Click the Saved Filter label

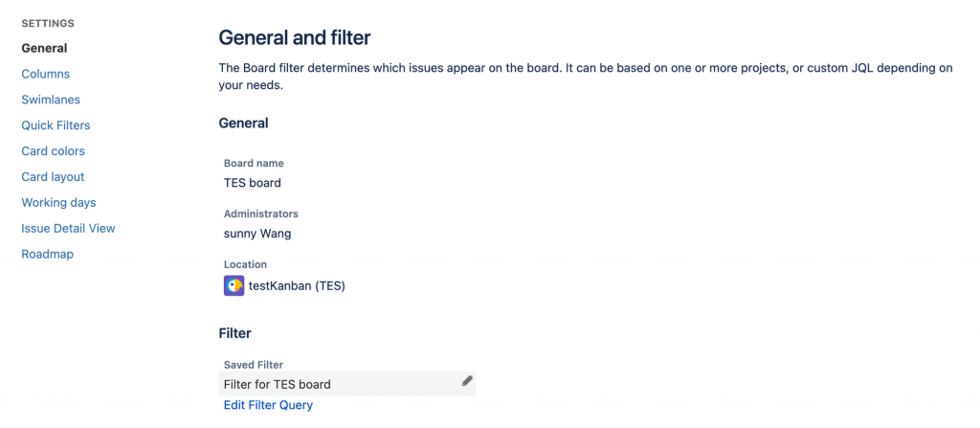(x=254, y=365)
